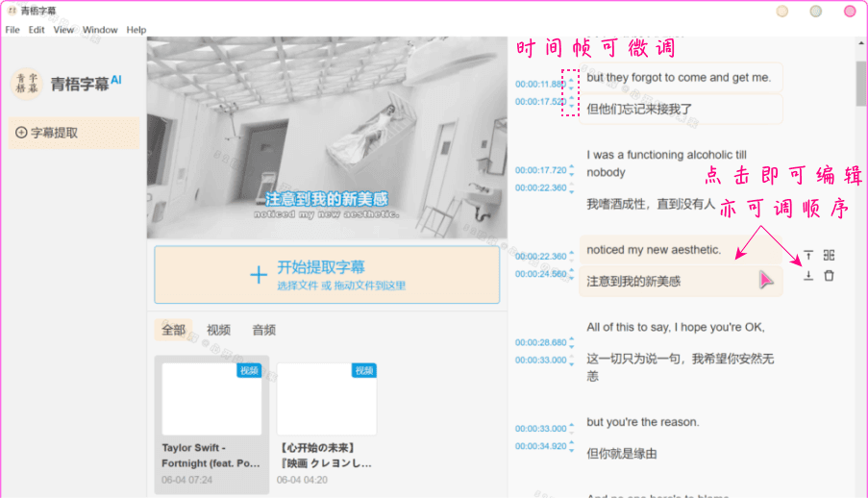
Task: Click the app icon in the title bar
Action: pyautogui.click(x=12, y=11)
